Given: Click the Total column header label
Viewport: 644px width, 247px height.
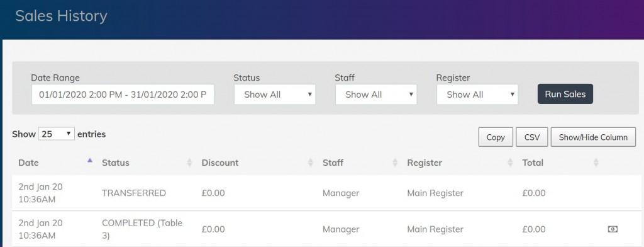Looking at the screenshot, I should click(533, 163).
